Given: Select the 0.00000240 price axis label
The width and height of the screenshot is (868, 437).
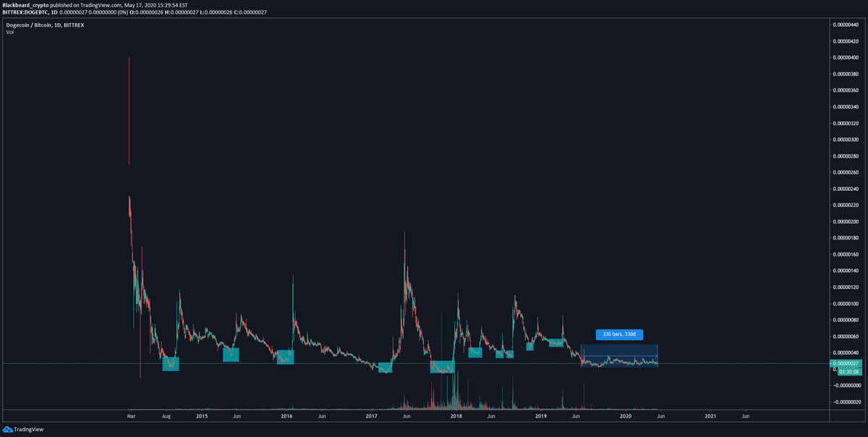Looking at the screenshot, I should (x=846, y=189).
